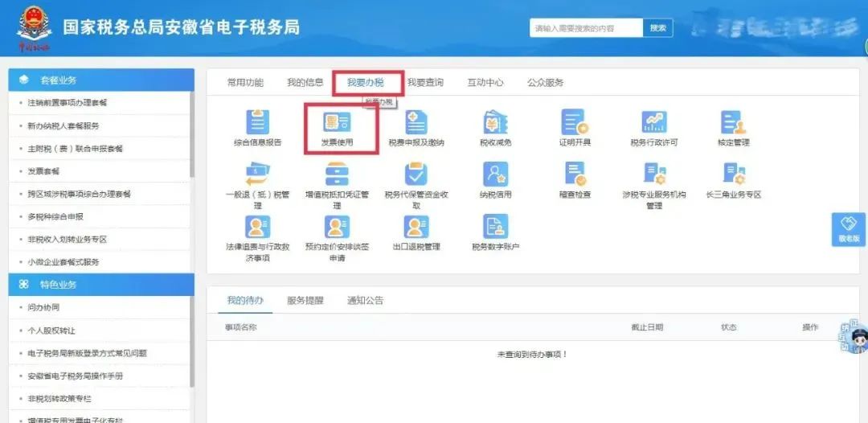Click the 敬老版 floating icon

pos(849,229)
